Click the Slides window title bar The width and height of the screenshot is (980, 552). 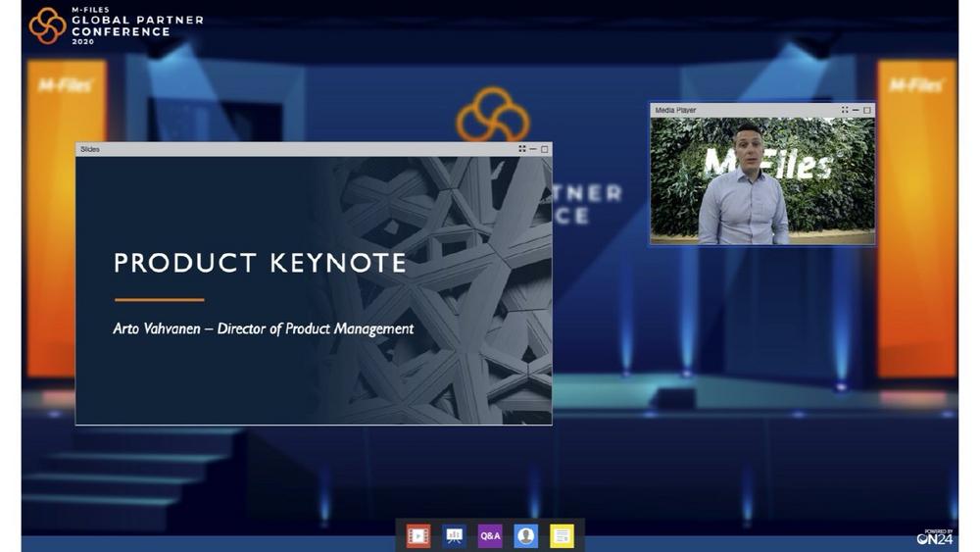point(294,149)
